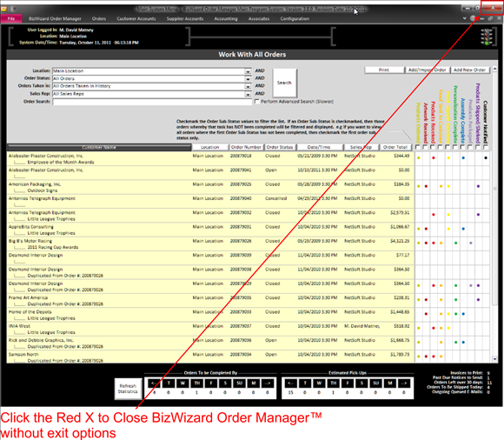Open the Associates menu

pos(259,18)
